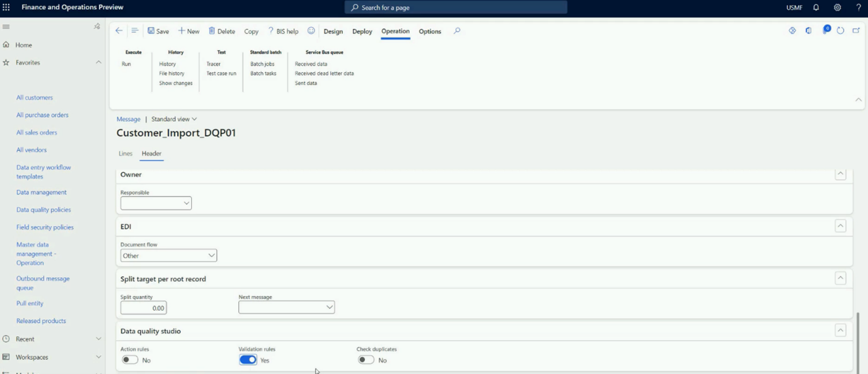
Task: Click Run under Execute
Action: (126, 64)
